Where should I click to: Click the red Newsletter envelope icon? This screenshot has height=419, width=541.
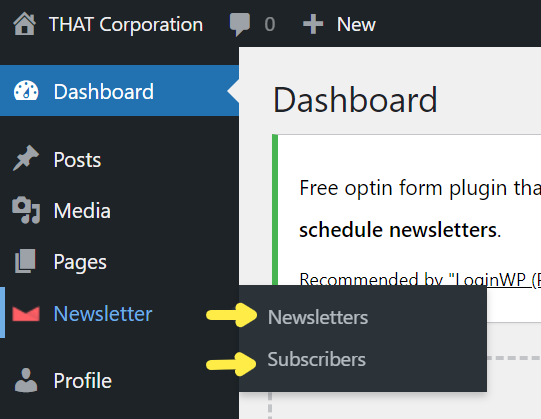tap(26, 313)
